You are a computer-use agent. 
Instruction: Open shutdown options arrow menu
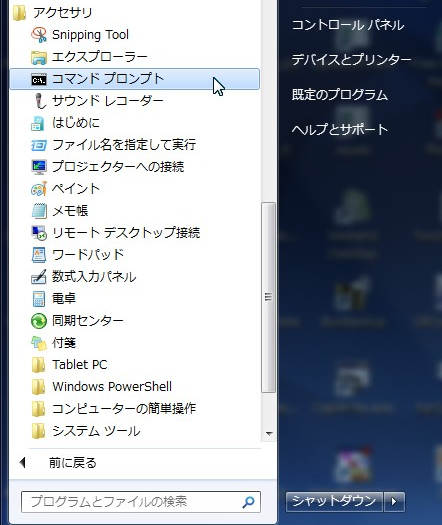pos(394,502)
